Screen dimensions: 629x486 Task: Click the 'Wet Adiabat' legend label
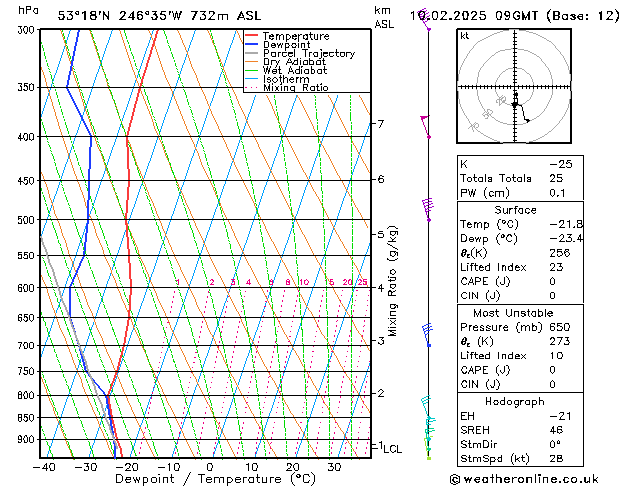click(295, 70)
